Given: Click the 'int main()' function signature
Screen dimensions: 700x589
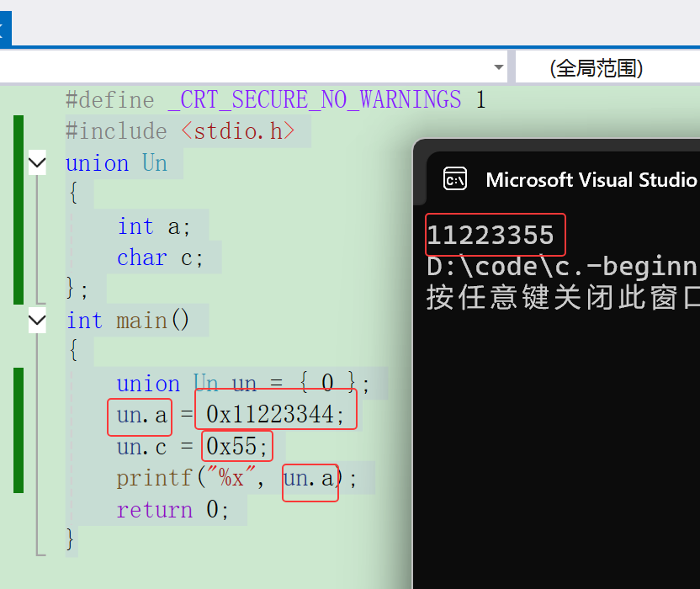Looking at the screenshot, I should coord(128,321).
